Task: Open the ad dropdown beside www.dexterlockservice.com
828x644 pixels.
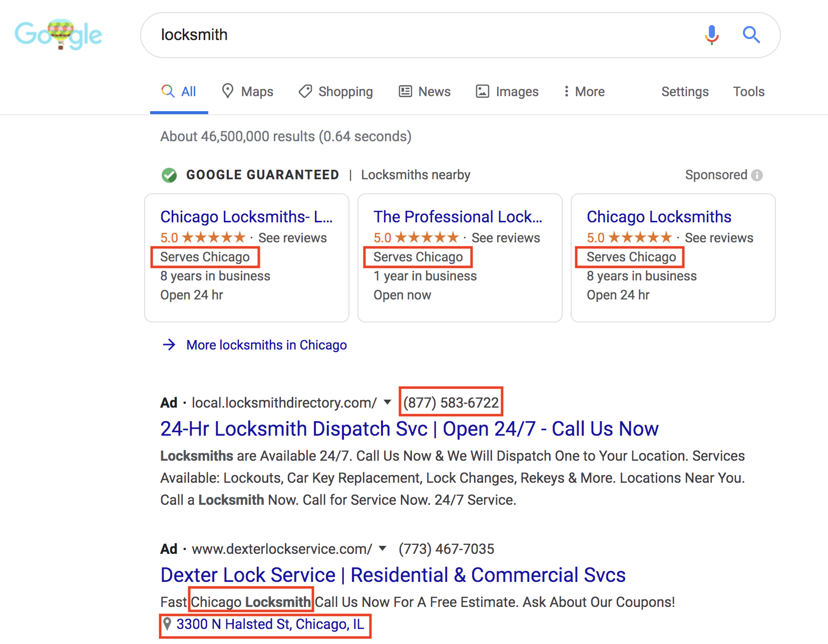Action: [381, 548]
